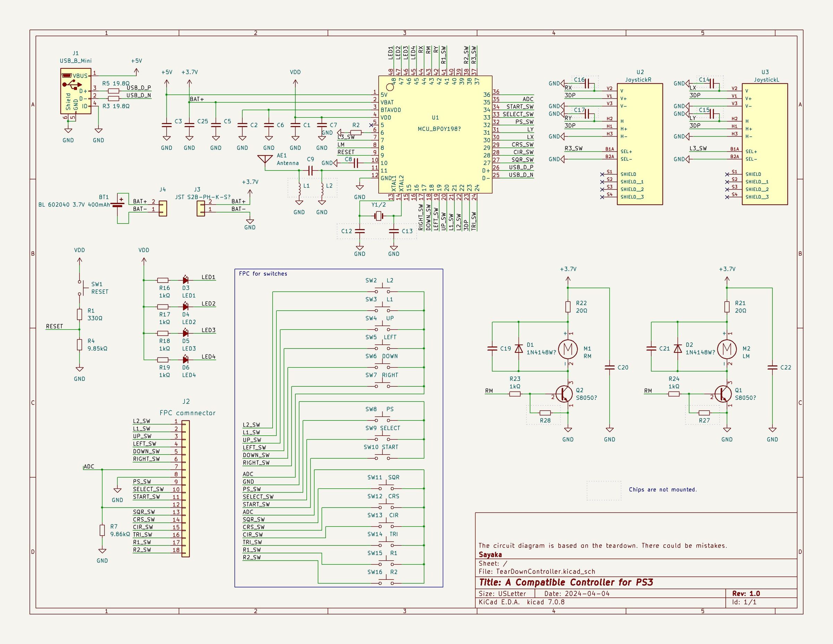
Task: Click the 'FPC for switches' box label
Action: (x=263, y=274)
